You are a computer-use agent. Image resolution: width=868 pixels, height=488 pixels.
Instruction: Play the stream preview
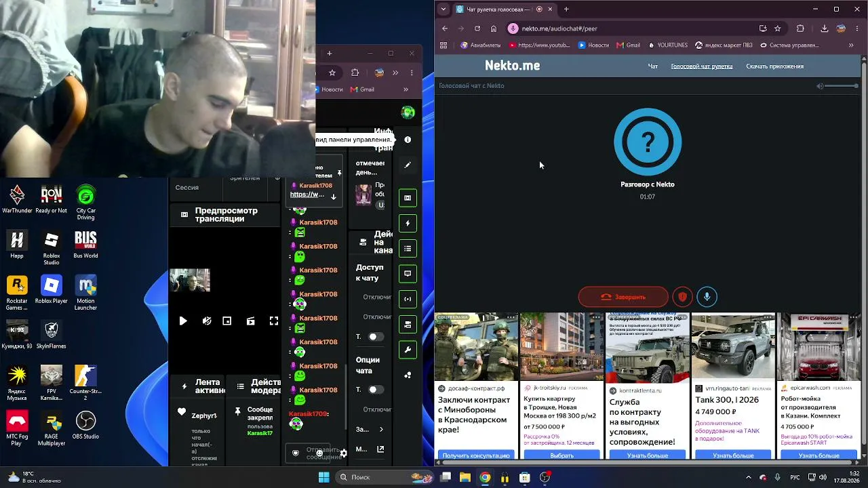pyautogui.click(x=183, y=321)
